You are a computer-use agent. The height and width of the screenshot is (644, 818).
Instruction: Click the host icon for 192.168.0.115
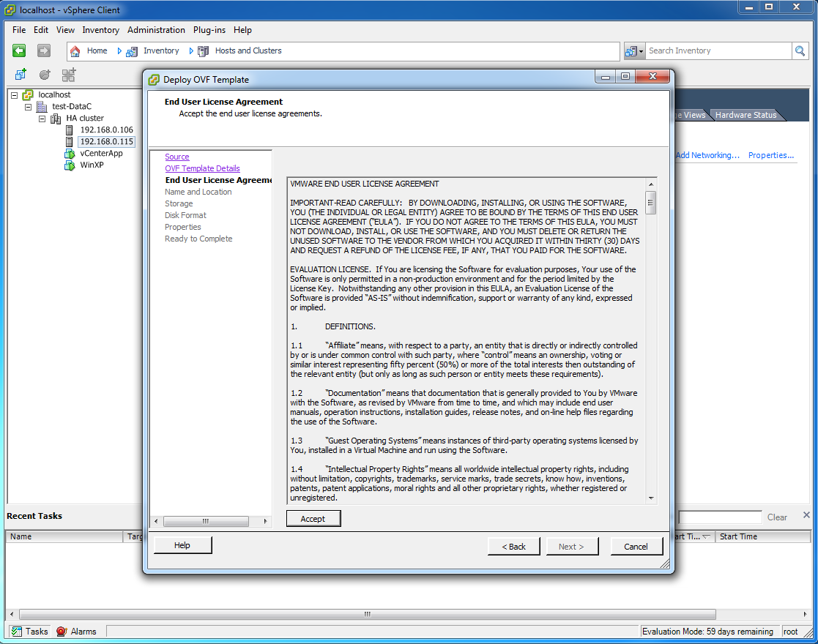pyautogui.click(x=69, y=142)
